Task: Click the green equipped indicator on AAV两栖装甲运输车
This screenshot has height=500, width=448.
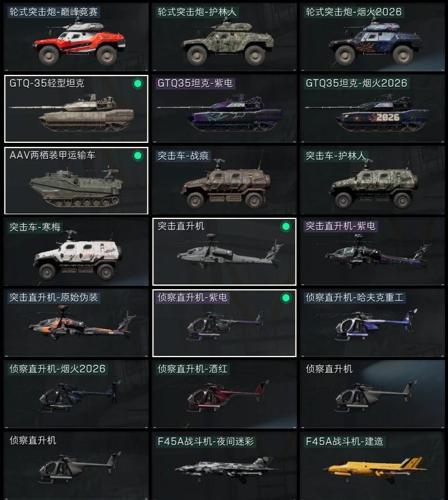Action: coord(138,156)
